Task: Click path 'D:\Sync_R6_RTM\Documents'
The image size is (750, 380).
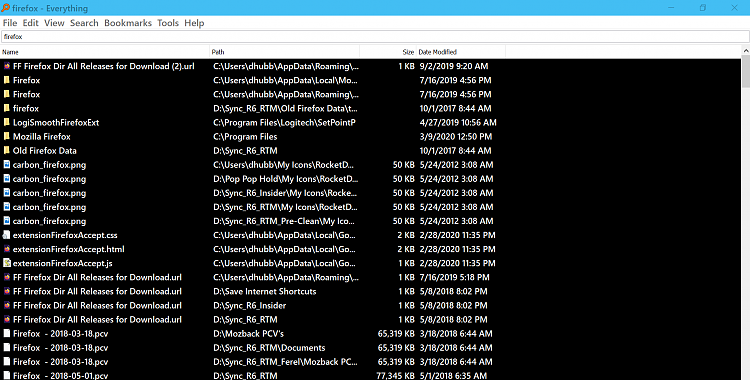Action: tap(269, 347)
